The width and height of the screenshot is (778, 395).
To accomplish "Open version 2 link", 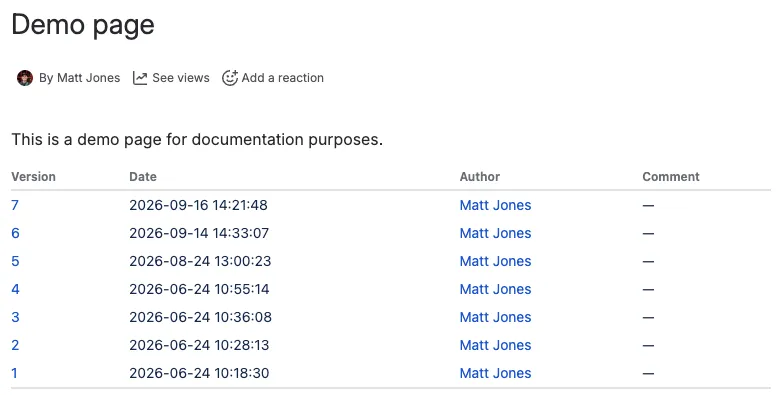I will [15, 345].
